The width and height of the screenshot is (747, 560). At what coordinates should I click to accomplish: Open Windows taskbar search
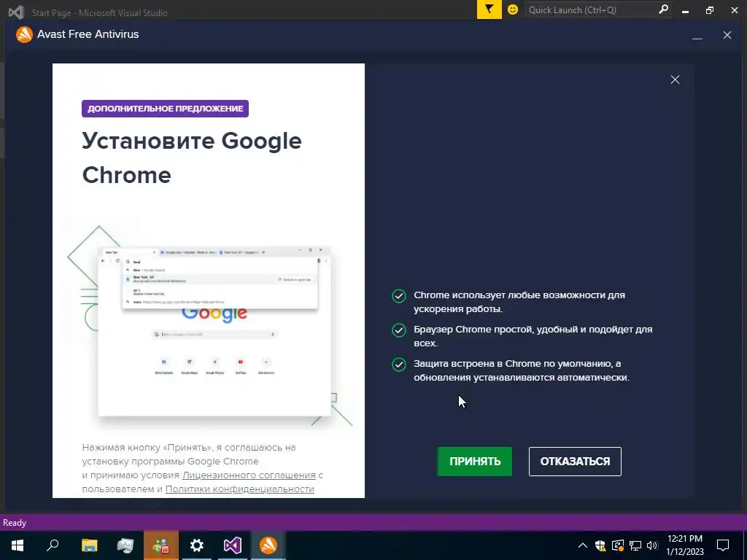[53, 545]
